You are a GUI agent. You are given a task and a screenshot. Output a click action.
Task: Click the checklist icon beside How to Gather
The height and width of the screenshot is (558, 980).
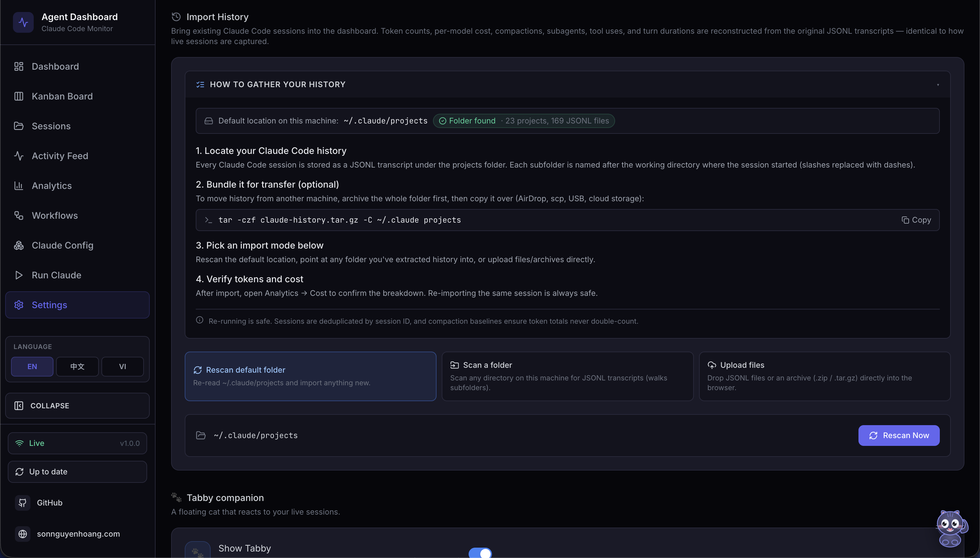[200, 84]
